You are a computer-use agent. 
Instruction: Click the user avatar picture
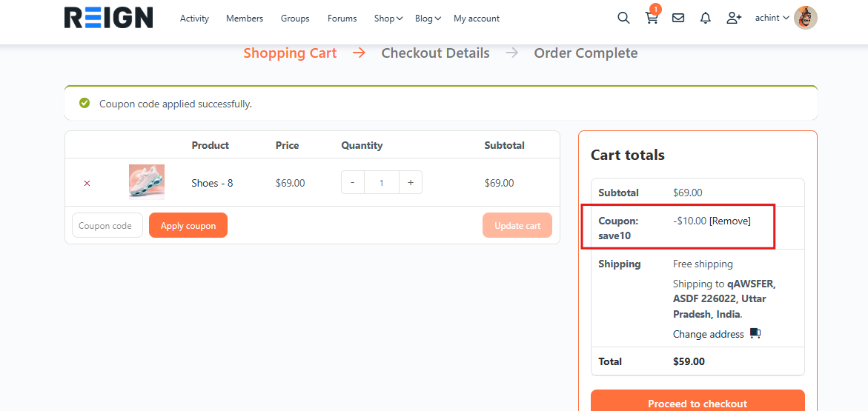(x=806, y=18)
